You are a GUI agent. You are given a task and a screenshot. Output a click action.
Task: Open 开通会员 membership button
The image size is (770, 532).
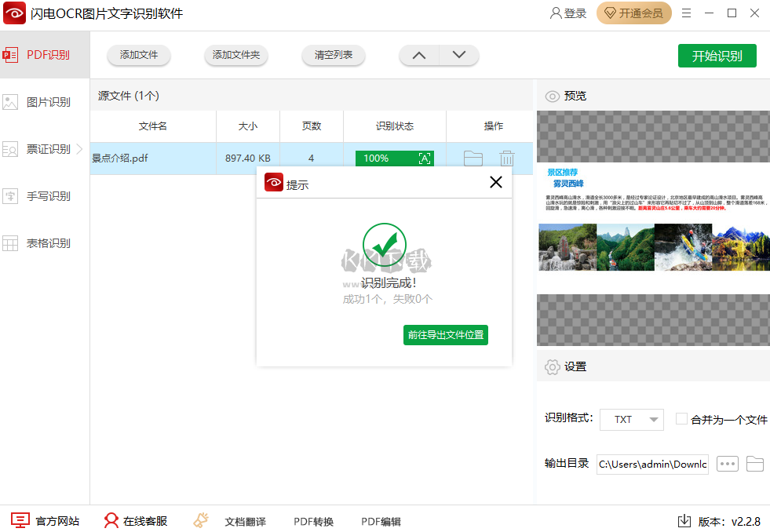pyautogui.click(x=633, y=13)
